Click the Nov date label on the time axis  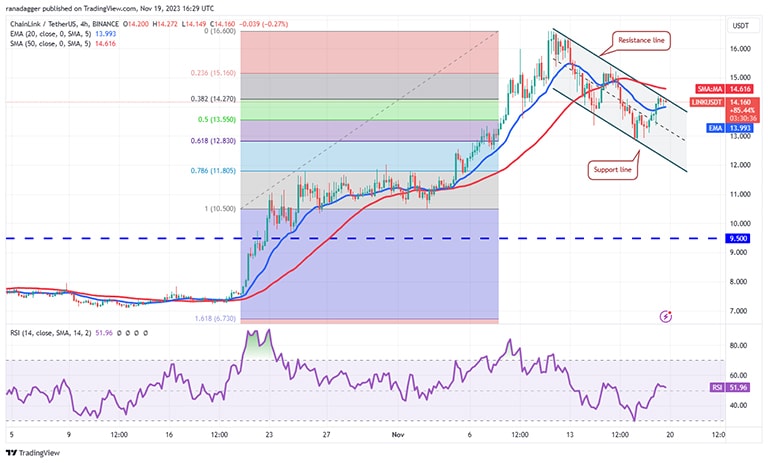[x=398, y=434]
